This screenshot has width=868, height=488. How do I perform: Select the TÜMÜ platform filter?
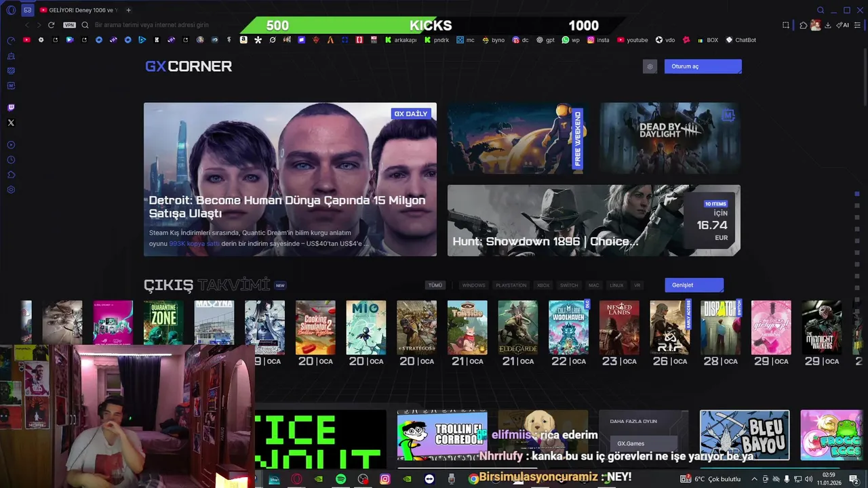(435, 285)
